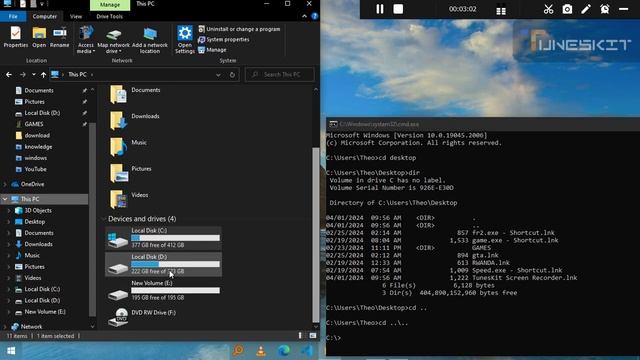640x360 pixels.
Task: Click the Command Prompt title bar
Action: [483, 124]
